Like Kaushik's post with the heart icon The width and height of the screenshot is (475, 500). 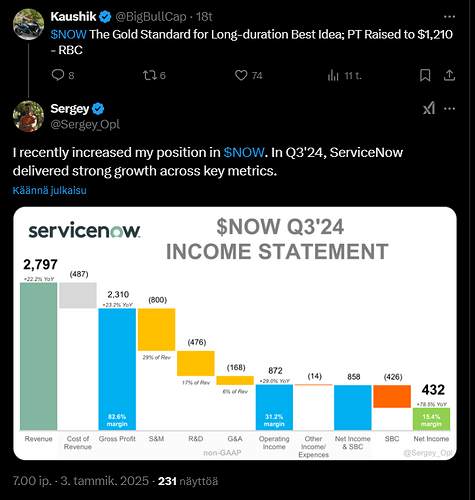click(241, 75)
